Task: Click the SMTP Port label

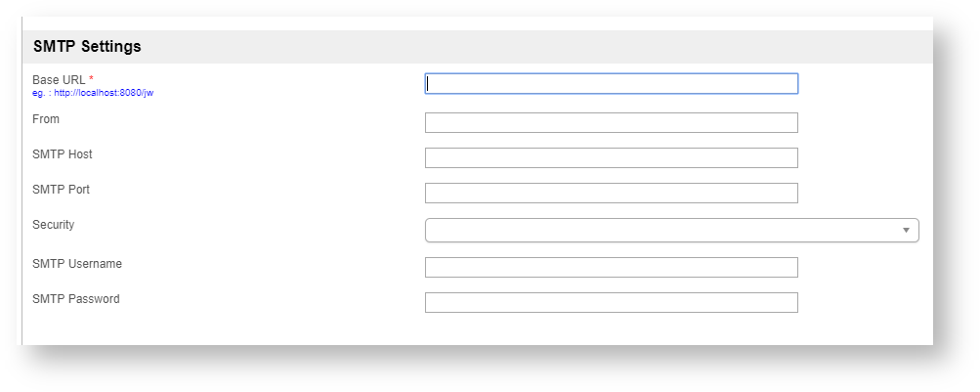Action: click(x=62, y=190)
